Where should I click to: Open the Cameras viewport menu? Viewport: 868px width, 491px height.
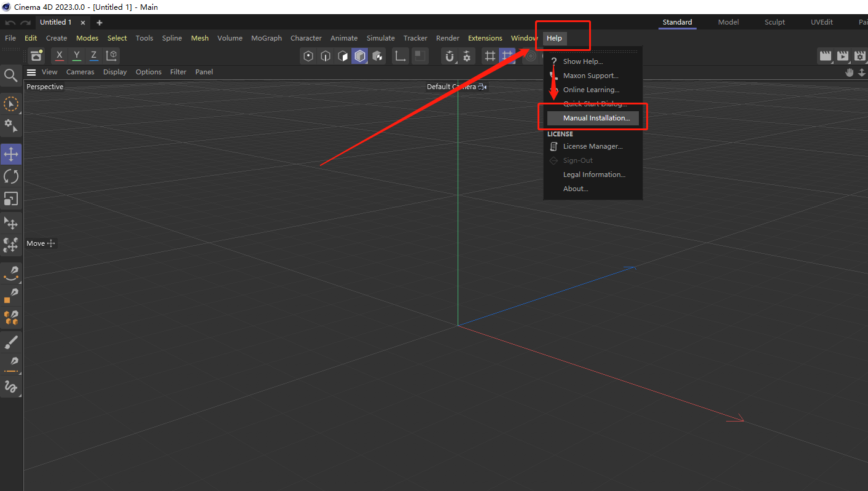click(x=80, y=72)
